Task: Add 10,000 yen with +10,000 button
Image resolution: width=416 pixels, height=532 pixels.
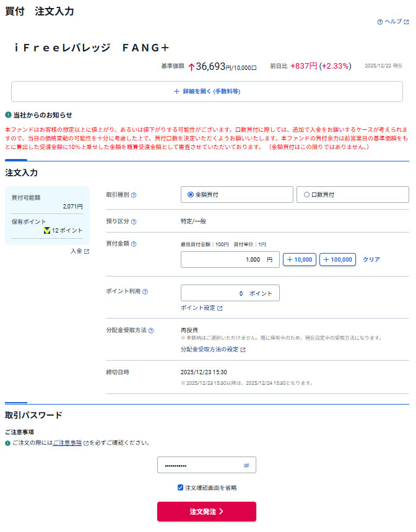Action: 300,260
